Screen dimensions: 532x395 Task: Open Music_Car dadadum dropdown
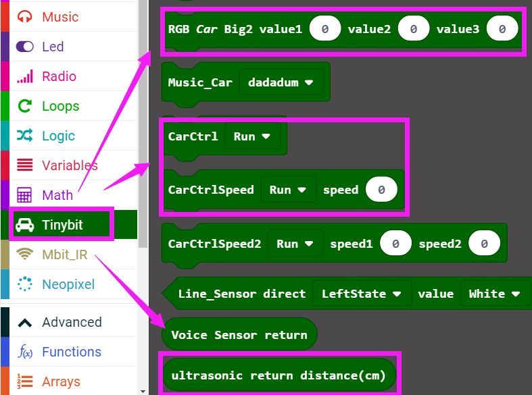281,82
